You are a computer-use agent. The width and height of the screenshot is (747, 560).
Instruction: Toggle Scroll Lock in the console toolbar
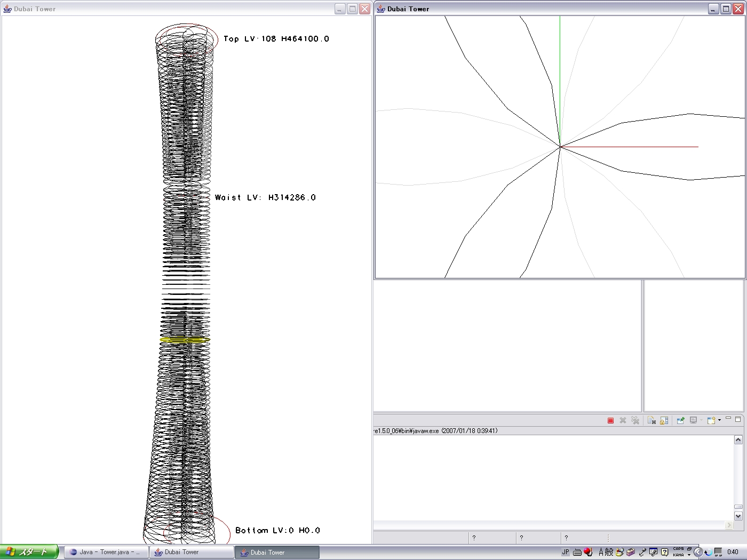point(664,420)
